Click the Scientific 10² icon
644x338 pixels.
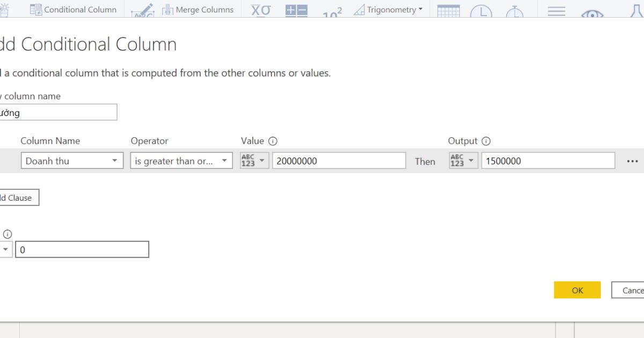pos(331,11)
